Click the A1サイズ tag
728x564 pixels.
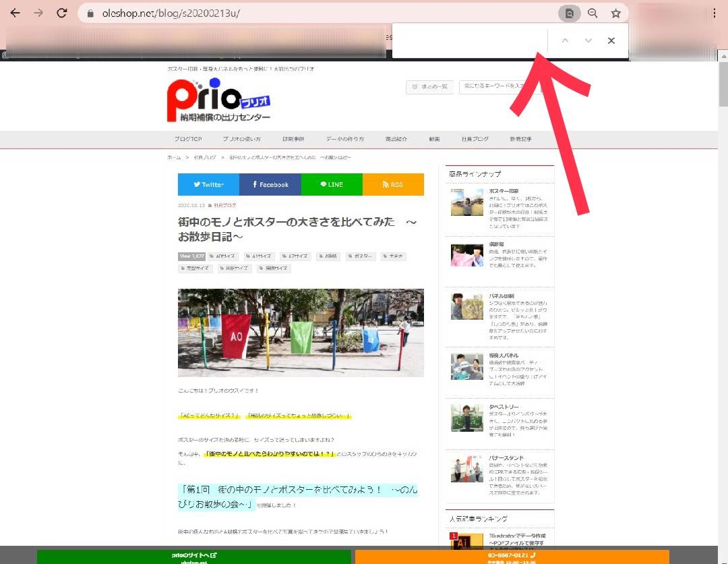click(x=260, y=256)
